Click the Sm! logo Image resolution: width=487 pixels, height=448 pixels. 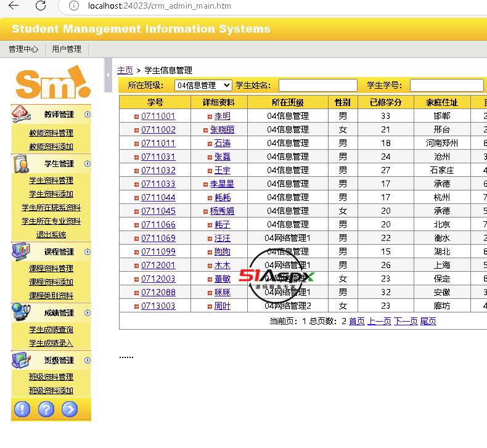tap(53, 82)
